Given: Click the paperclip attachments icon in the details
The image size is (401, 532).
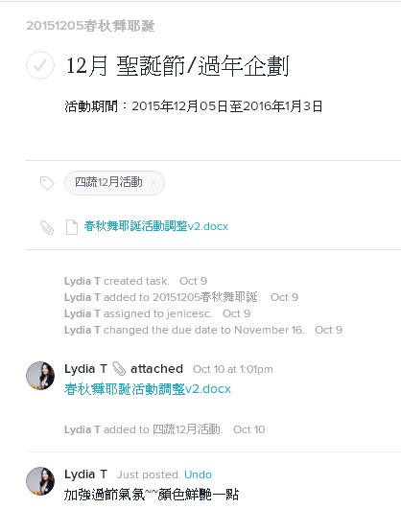Looking at the screenshot, I should [47, 227].
